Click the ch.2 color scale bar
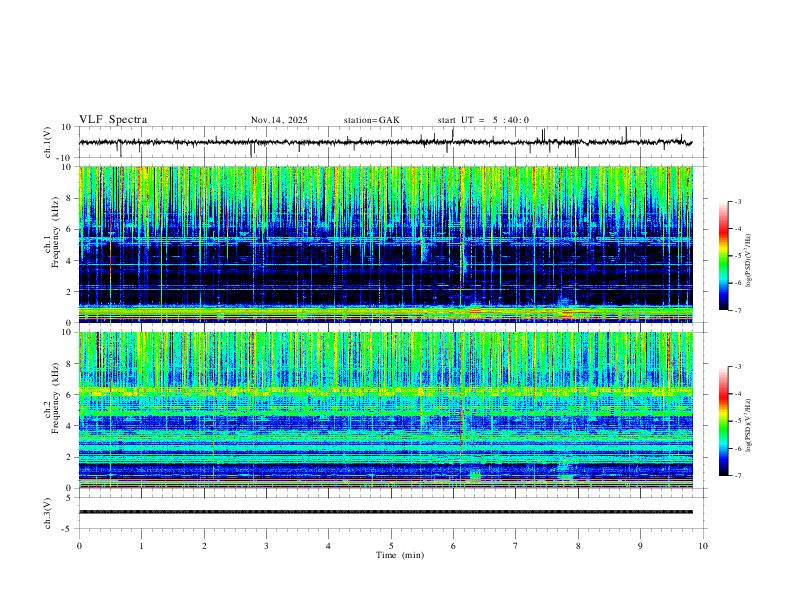 coord(723,421)
